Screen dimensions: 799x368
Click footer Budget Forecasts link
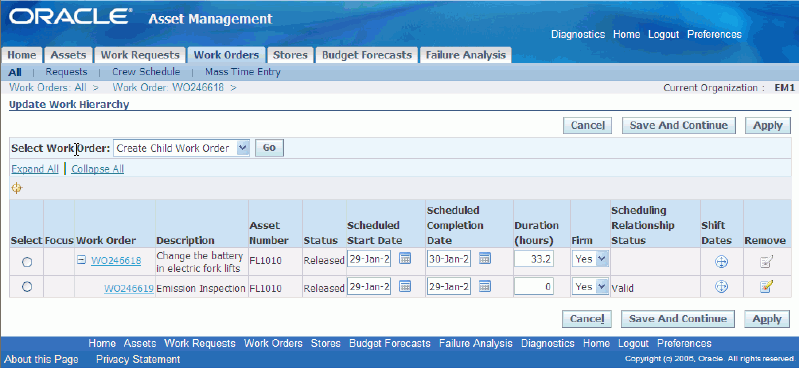(x=390, y=344)
